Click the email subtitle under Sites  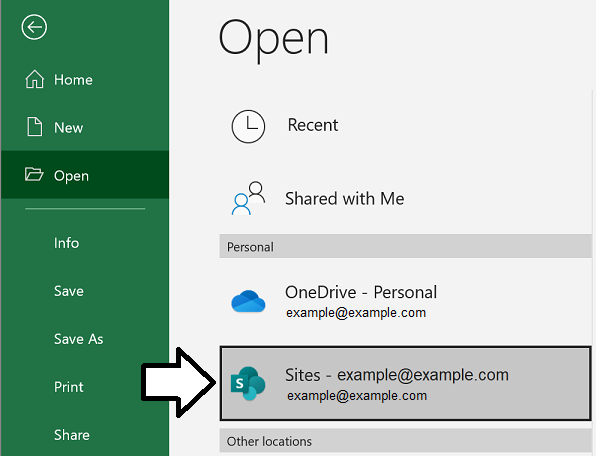click(x=357, y=396)
